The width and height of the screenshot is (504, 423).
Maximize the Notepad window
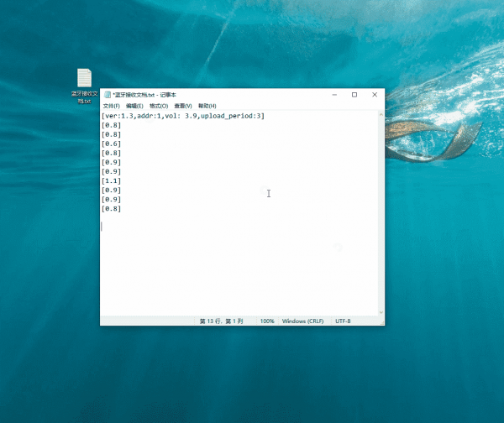(x=354, y=95)
